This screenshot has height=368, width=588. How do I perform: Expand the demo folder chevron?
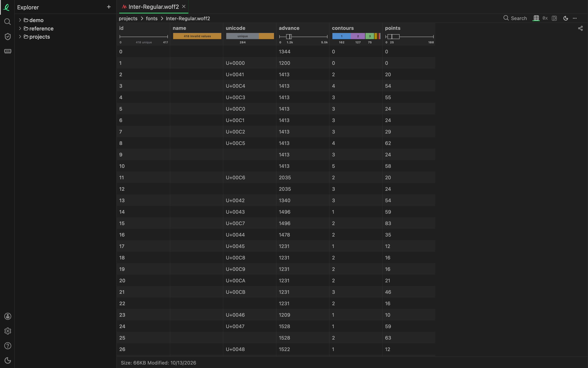click(x=20, y=20)
